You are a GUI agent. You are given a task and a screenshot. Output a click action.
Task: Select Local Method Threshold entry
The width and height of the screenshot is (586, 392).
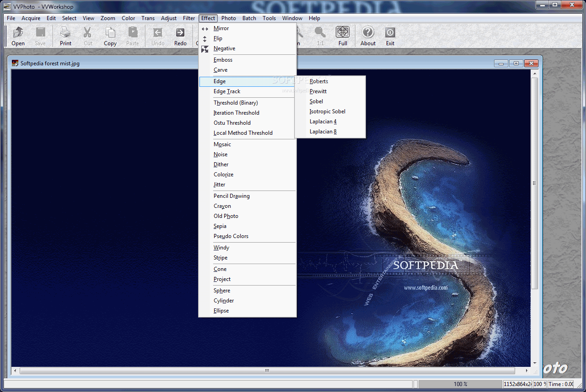(247, 133)
